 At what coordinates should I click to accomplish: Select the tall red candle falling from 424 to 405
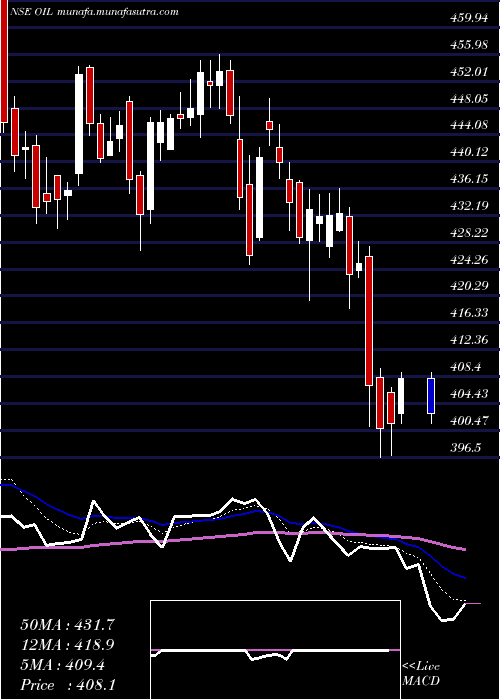369,321
